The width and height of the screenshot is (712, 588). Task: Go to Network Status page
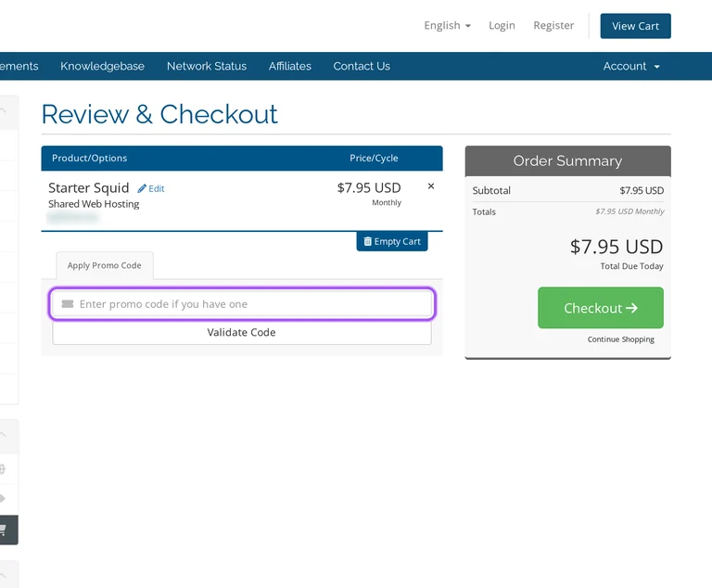point(207,66)
